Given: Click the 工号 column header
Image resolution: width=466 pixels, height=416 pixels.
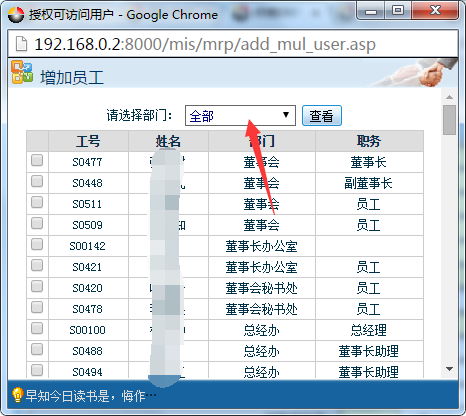Looking at the screenshot, I should point(88,141).
